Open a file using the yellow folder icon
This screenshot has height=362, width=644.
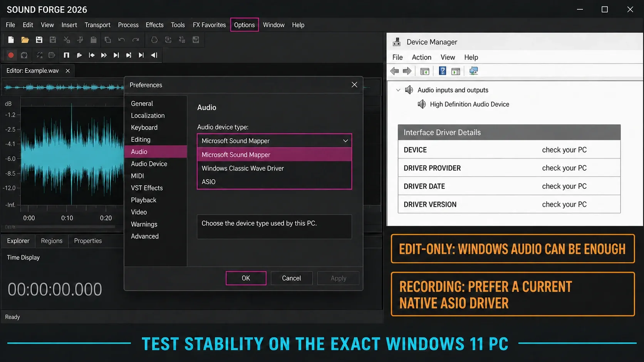(25, 40)
